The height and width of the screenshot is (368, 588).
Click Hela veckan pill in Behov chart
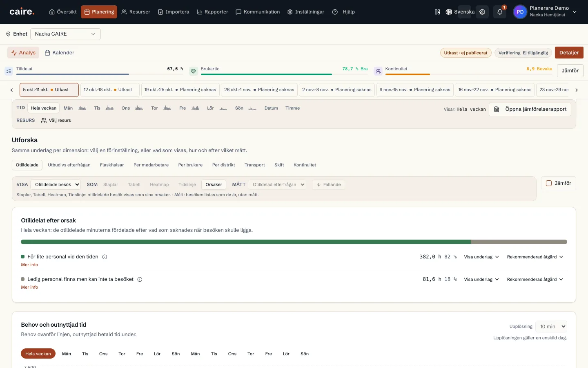38,354
